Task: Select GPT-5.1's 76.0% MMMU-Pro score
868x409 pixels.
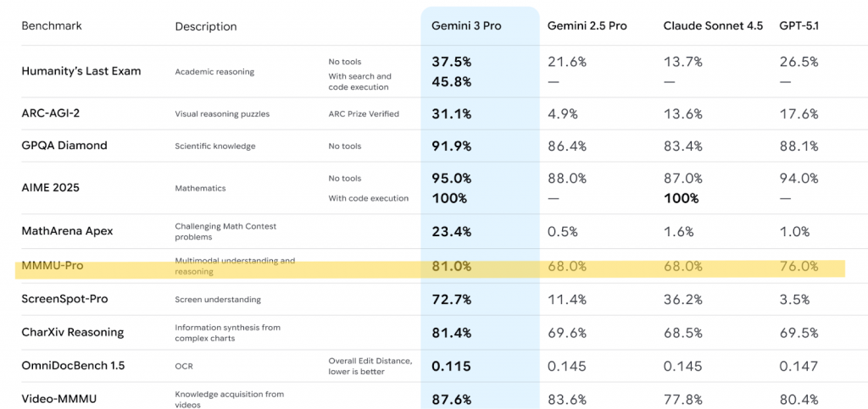Action: 798,266
